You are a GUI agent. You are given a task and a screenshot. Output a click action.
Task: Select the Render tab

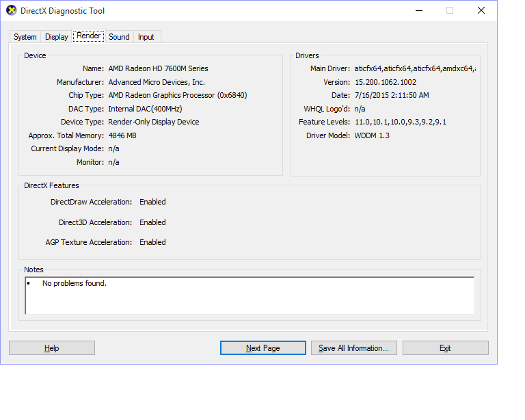tap(89, 36)
